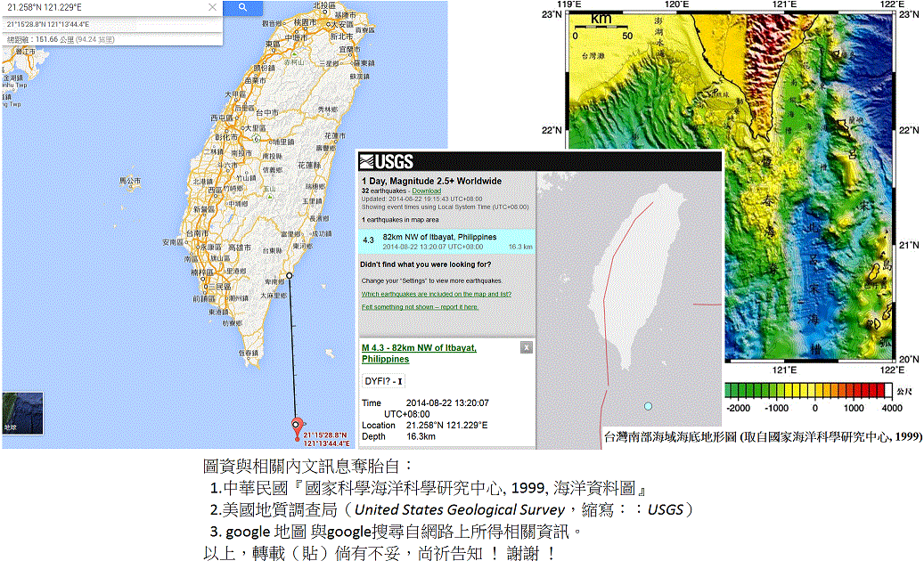924x569 pixels.
Task: Click the '1 Day, Magnitude 2.5+ Worldwide' heading
Action: pyautogui.click(x=432, y=181)
